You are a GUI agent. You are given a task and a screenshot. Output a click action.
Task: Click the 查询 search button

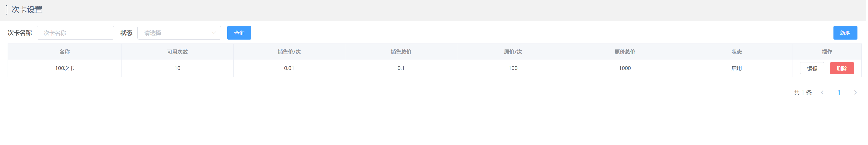tap(239, 33)
